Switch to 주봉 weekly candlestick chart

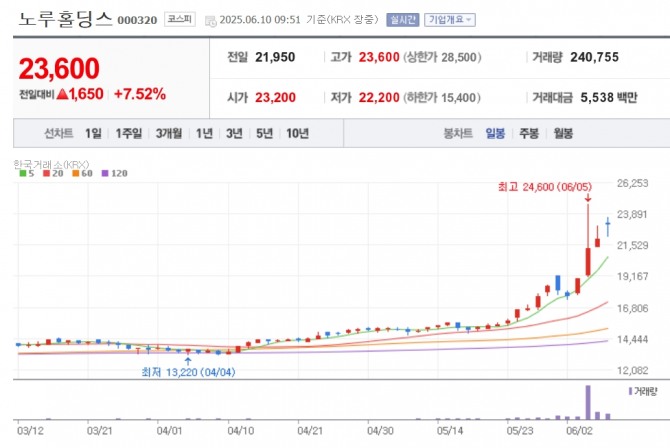click(x=529, y=133)
